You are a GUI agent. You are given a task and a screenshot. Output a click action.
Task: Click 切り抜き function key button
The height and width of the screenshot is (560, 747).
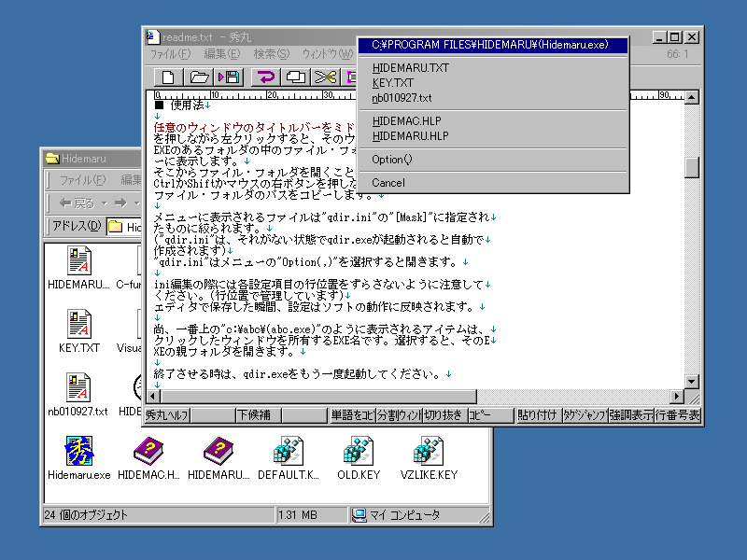point(445,415)
